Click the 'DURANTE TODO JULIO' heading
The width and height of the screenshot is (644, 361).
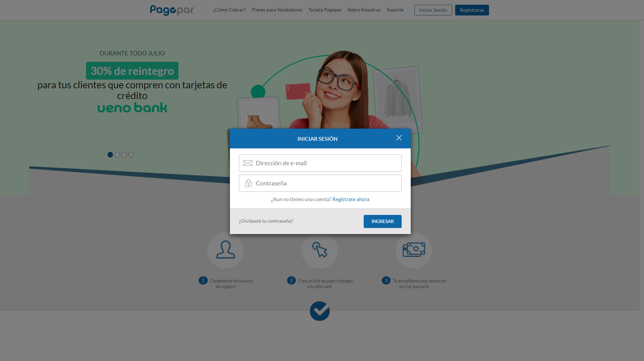[132, 53]
